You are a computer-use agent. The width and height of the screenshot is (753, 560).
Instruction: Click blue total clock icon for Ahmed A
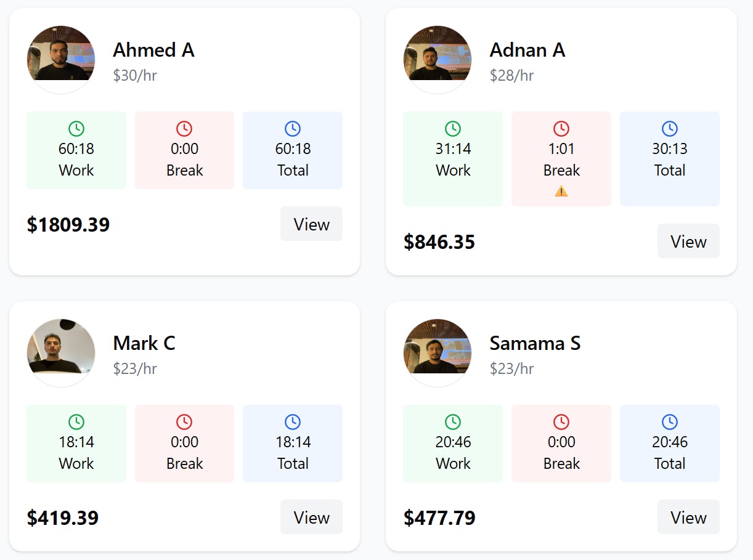(293, 129)
